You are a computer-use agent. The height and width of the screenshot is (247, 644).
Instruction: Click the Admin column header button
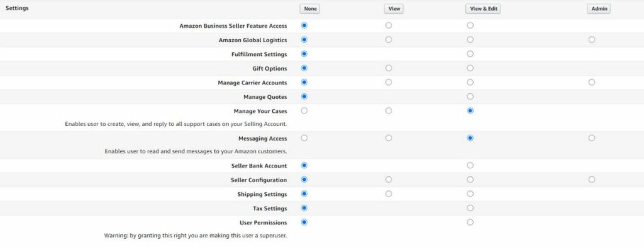pos(599,9)
